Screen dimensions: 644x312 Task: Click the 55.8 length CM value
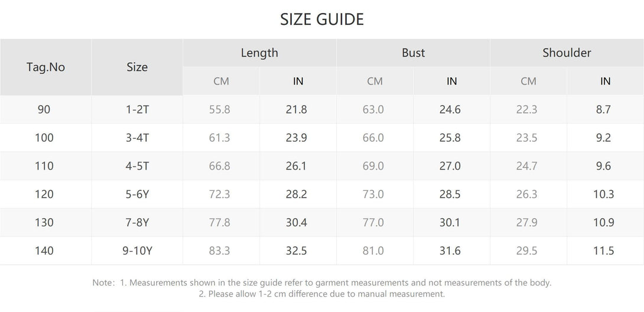pos(221,109)
